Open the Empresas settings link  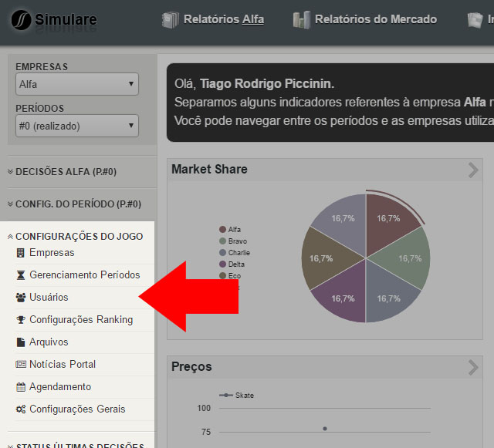click(52, 253)
